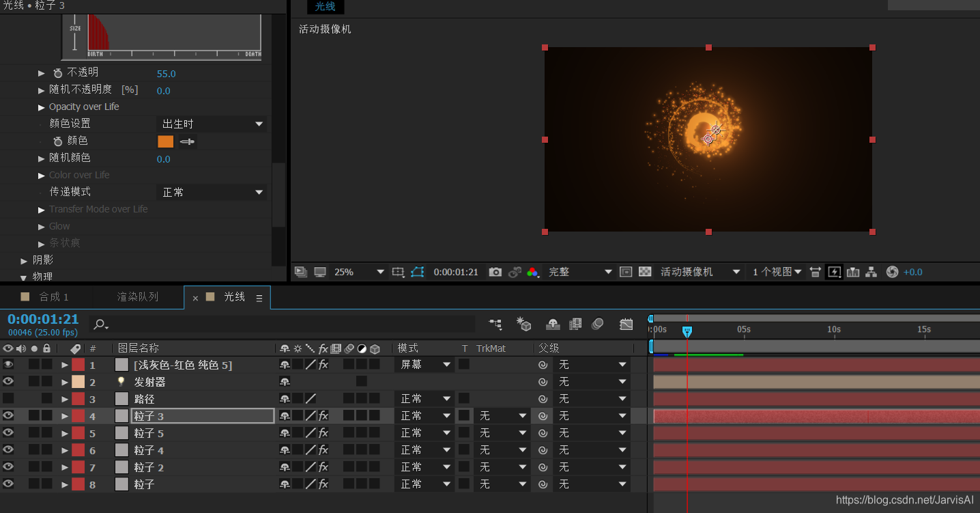Expand the 随机颜色 property
The width and height of the screenshot is (980, 513).
click(42, 158)
